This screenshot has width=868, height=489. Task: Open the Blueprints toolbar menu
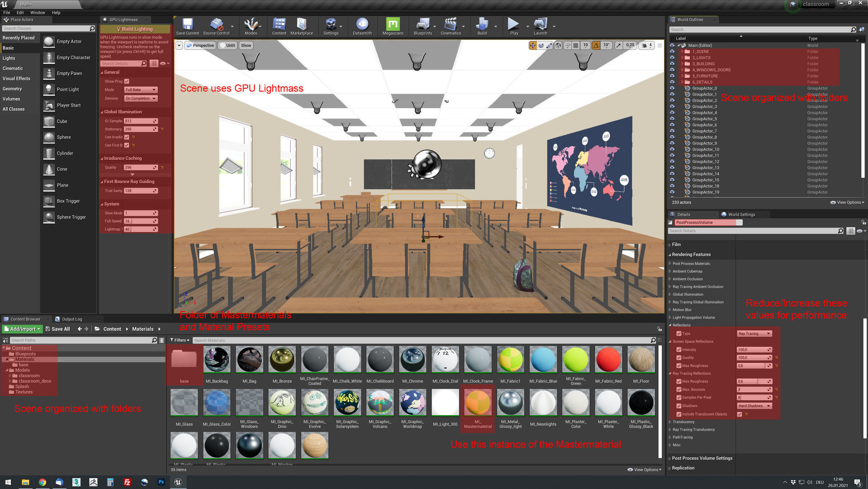(422, 26)
